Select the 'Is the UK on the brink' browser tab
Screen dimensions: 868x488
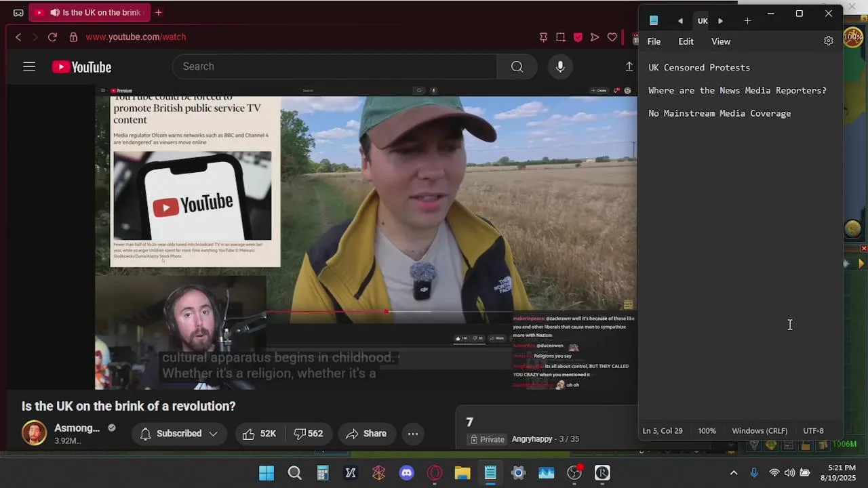[x=89, y=12]
